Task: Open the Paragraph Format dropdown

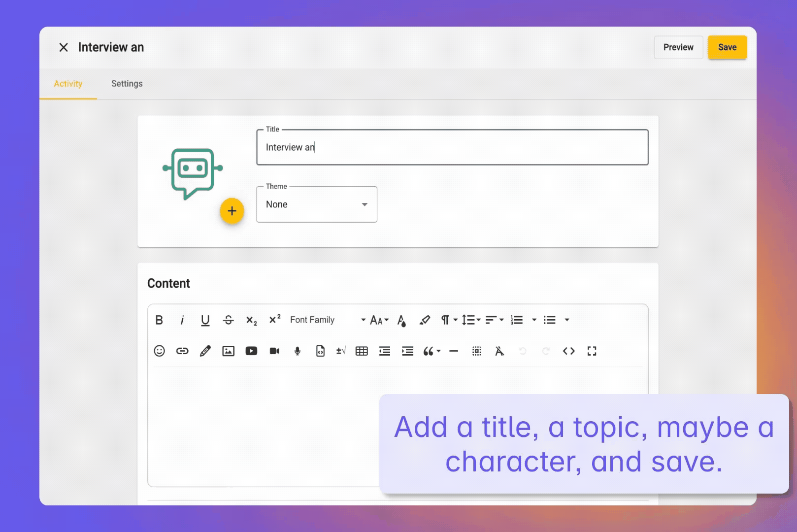Action: pos(449,320)
